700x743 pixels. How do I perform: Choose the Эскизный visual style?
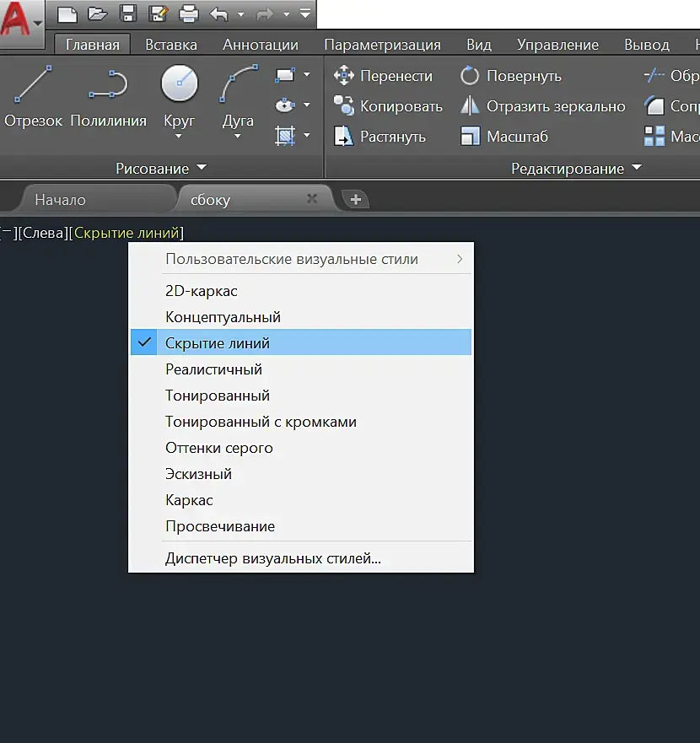coord(301,473)
